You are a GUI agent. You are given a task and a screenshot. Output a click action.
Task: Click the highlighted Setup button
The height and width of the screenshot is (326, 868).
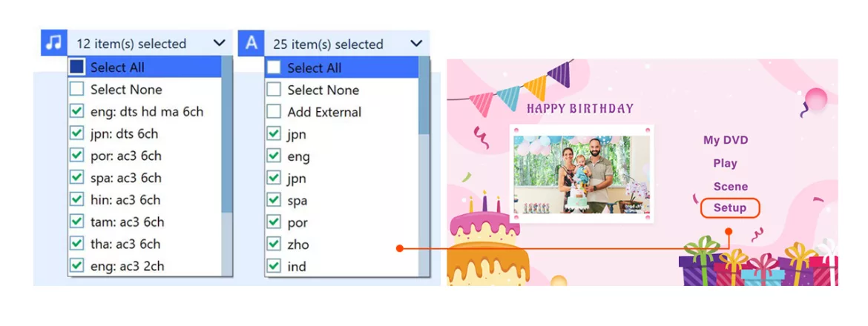click(x=730, y=208)
